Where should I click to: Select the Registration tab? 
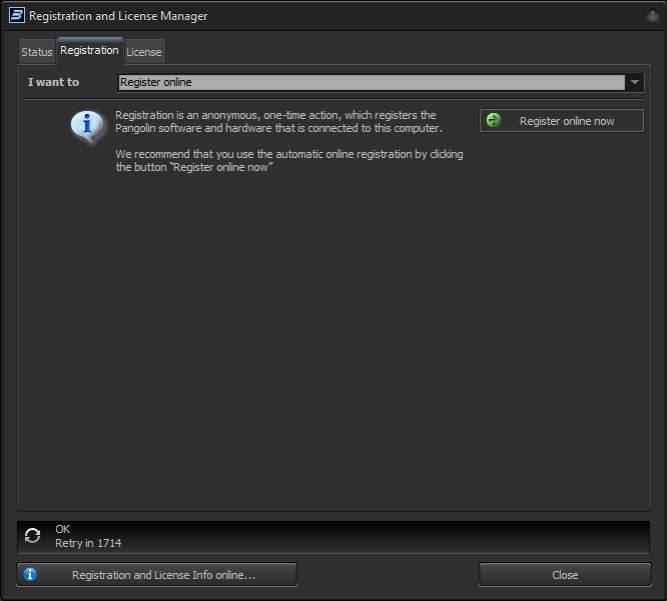coord(89,50)
